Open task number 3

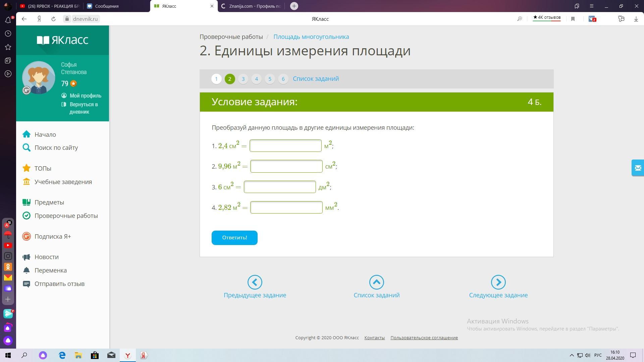tap(243, 79)
